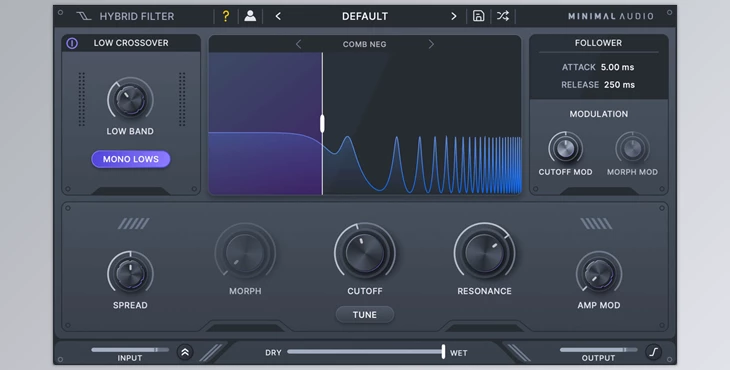The image size is (730, 370).
Task: Click the Dry/Wet mix slider handle
Action: click(443, 351)
